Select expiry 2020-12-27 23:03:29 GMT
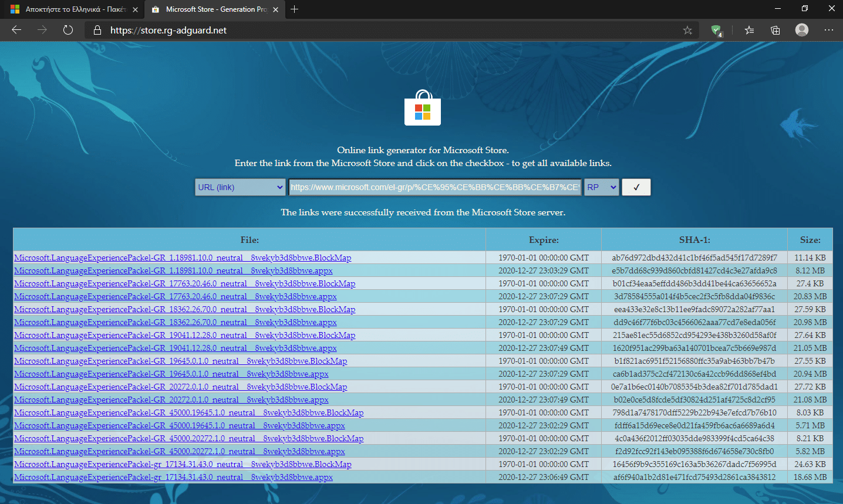Image resolution: width=843 pixels, height=504 pixels. click(544, 270)
